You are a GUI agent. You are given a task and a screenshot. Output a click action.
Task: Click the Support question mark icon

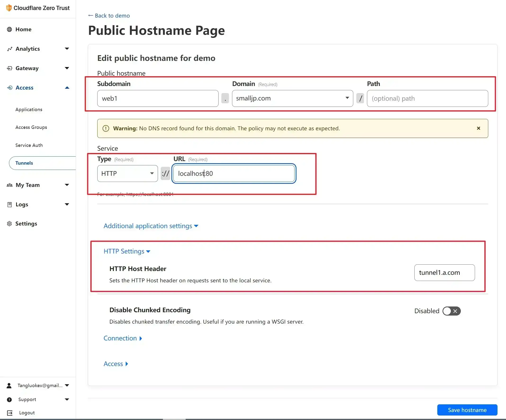pos(9,399)
